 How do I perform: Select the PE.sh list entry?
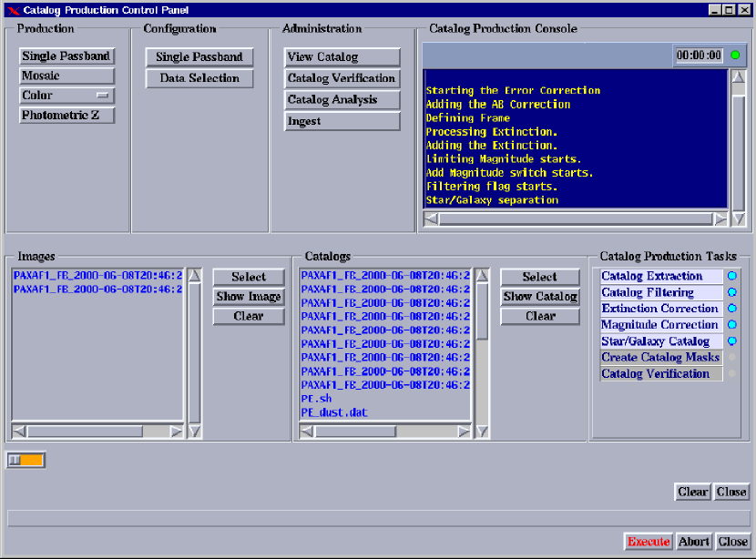click(x=316, y=399)
